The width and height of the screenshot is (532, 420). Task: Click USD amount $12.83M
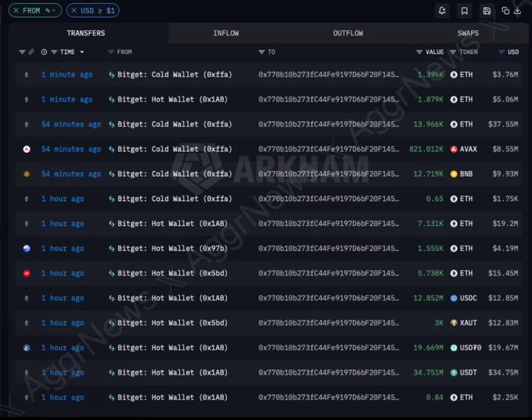pos(503,323)
